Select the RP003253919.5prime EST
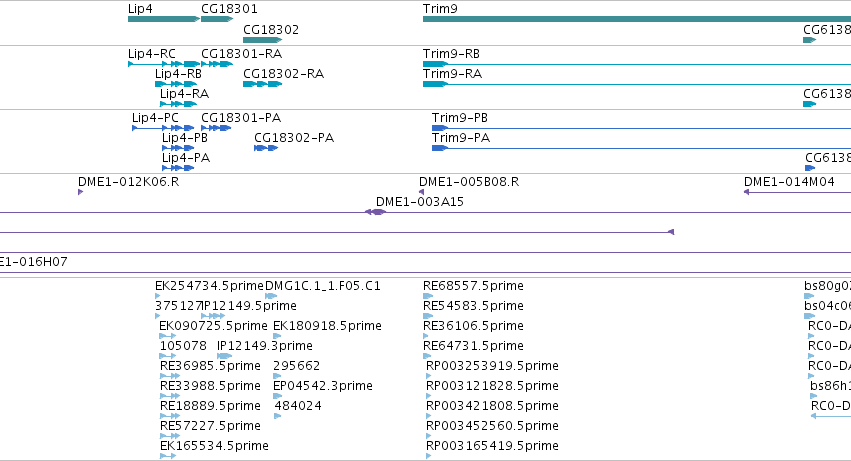The height and width of the screenshot is (461, 851). click(x=429, y=376)
